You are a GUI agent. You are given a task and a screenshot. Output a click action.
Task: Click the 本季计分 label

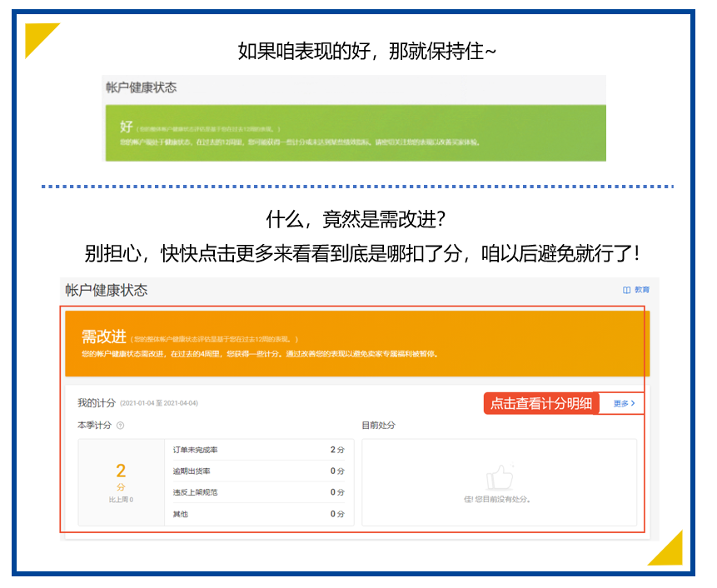coord(94,426)
